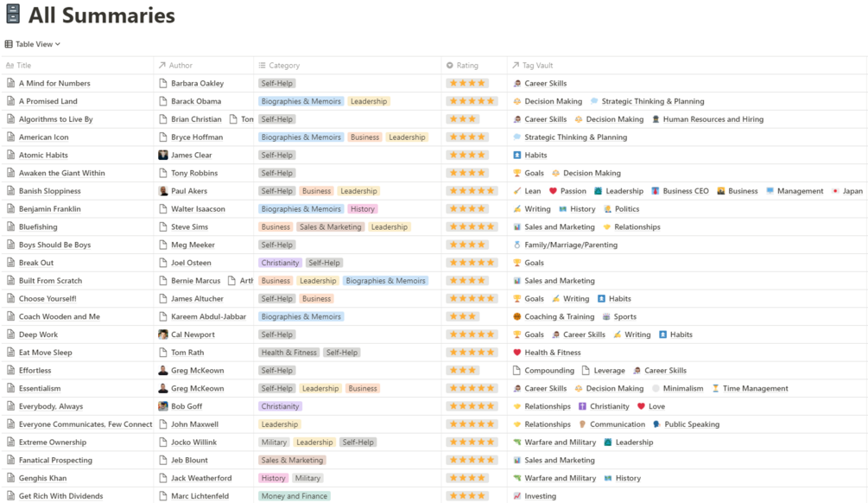
Task: Click Fanatical Prospecting title
Action: [x=55, y=461]
